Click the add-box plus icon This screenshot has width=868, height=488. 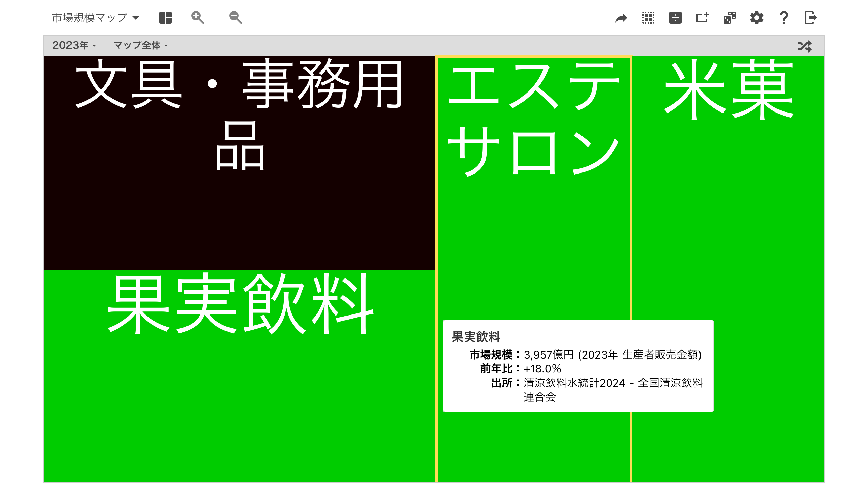[x=703, y=18]
